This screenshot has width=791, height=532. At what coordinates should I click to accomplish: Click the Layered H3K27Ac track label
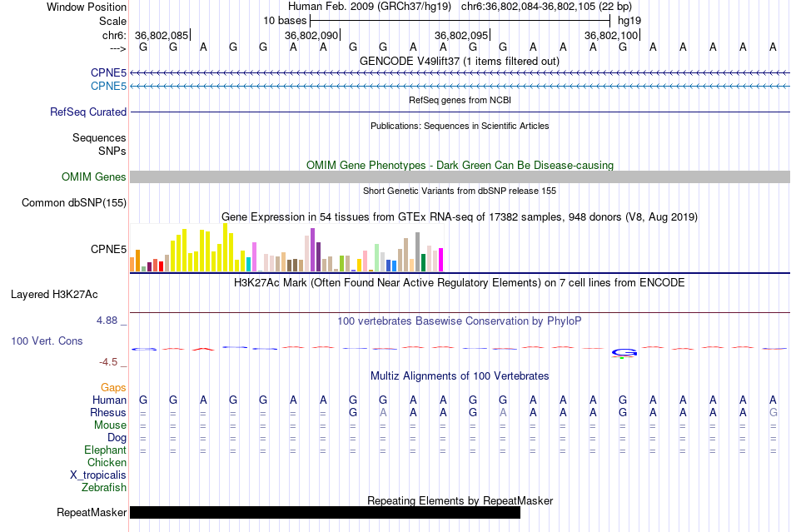pyautogui.click(x=54, y=295)
